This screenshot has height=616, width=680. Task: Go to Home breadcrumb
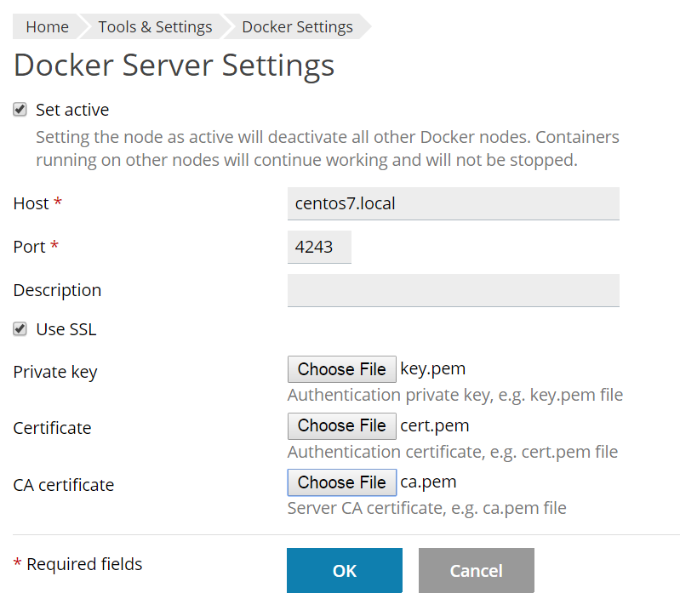(47, 27)
